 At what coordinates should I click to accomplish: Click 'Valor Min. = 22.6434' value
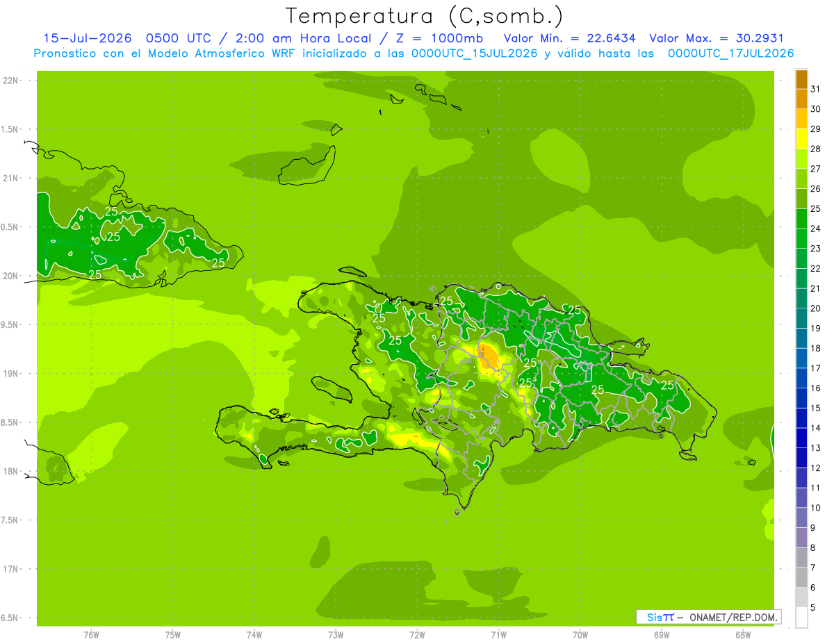pyautogui.click(x=569, y=38)
